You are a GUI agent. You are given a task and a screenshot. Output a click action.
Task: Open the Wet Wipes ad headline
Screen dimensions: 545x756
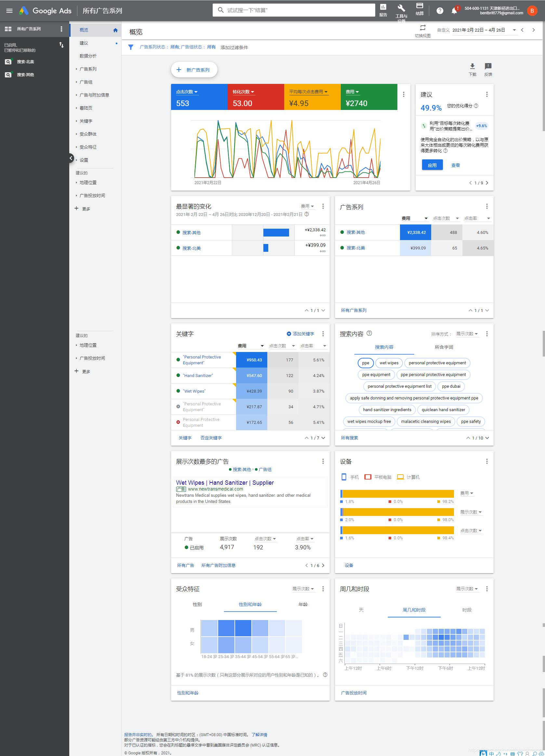click(225, 483)
